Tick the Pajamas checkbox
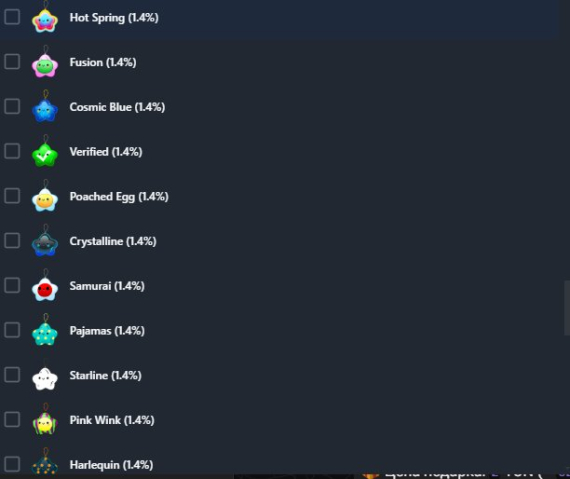This screenshot has width=570, height=479. (x=12, y=330)
